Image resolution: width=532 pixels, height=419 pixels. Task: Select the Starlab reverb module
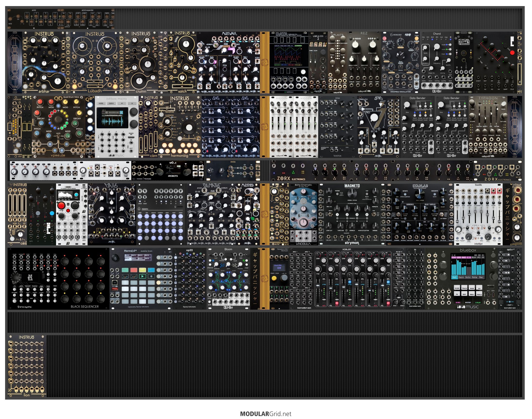[x=420, y=214]
